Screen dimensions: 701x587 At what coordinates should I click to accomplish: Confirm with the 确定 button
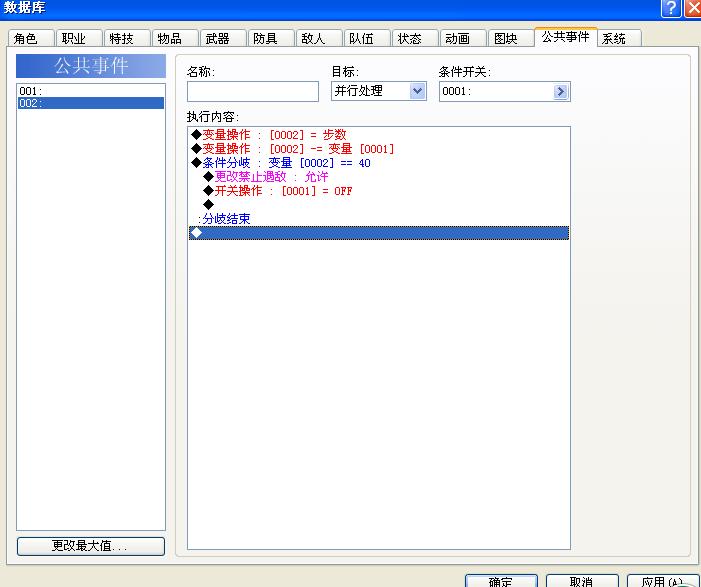click(x=501, y=581)
